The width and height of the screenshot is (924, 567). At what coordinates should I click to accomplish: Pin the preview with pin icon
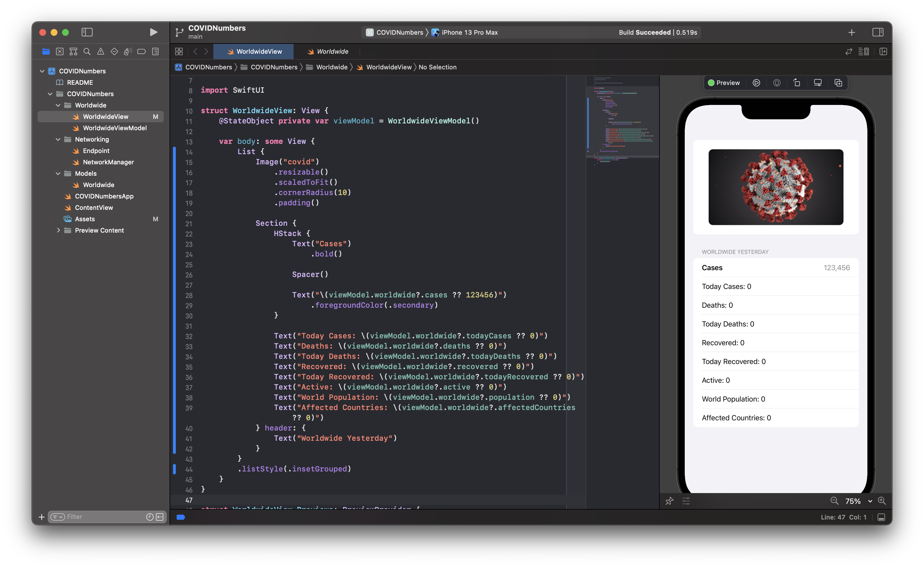(669, 501)
